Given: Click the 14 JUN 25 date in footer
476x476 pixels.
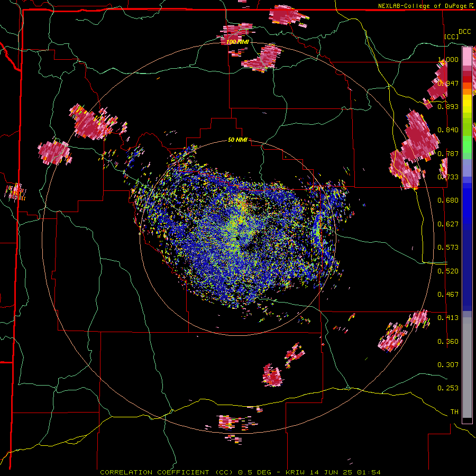Looking at the screenshot, I should [x=331, y=472].
